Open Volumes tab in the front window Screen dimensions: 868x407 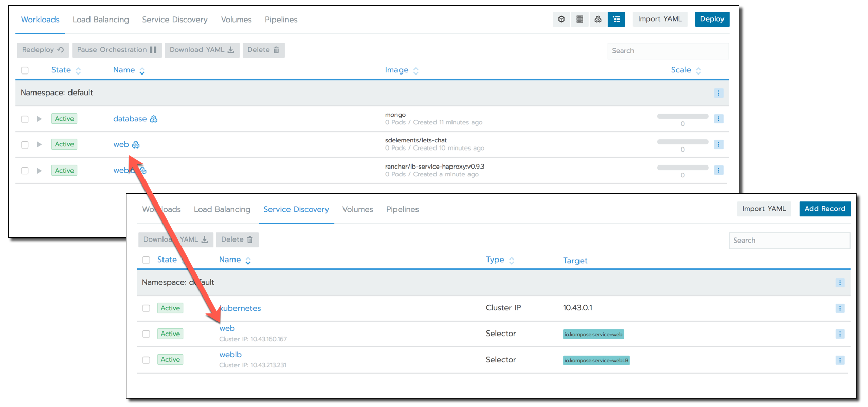(x=358, y=209)
